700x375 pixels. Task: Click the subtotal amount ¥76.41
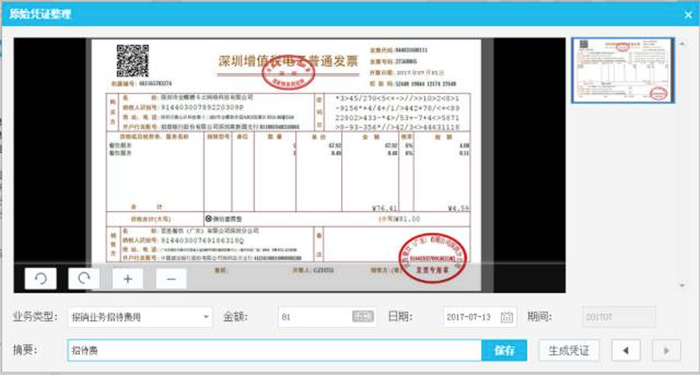(x=384, y=208)
